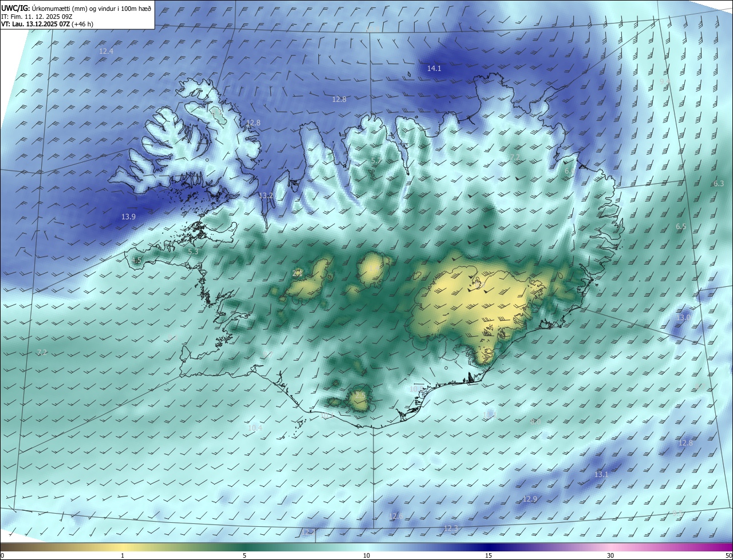Click the 13.0 value on the map
The width and height of the screenshot is (733, 560).
684,317
